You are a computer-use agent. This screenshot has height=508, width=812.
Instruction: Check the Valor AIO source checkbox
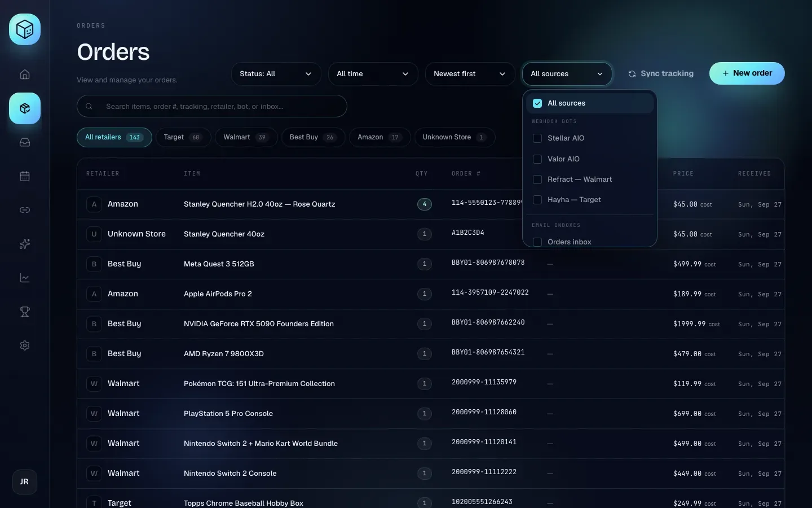pos(537,159)
